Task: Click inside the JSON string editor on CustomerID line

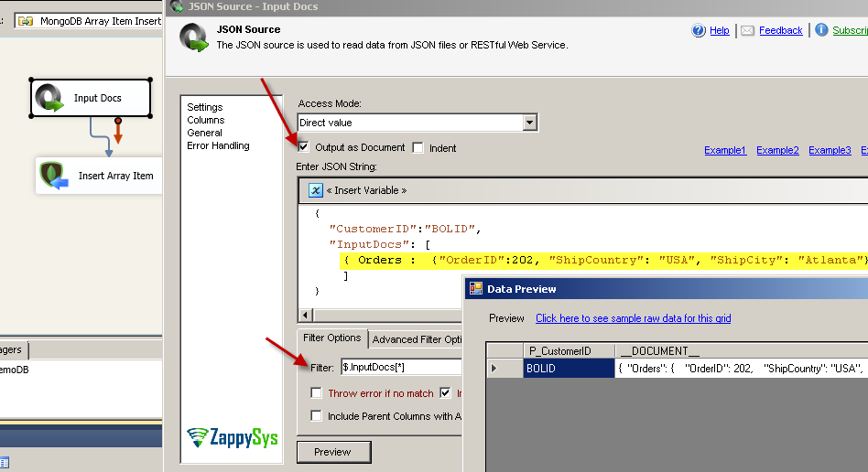Action: tap(405, 229)
